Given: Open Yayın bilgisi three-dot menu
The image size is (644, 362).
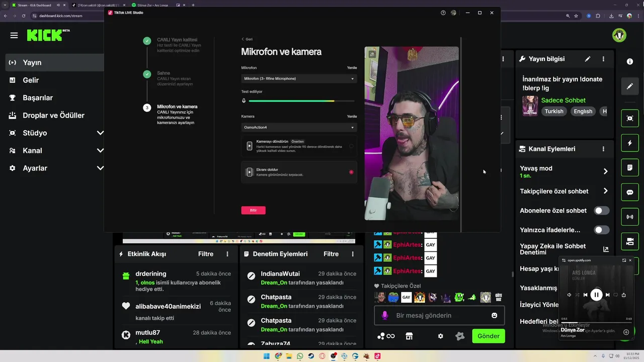Looking at the screenshot, I should pyautogui.click(x=603, y=59).
